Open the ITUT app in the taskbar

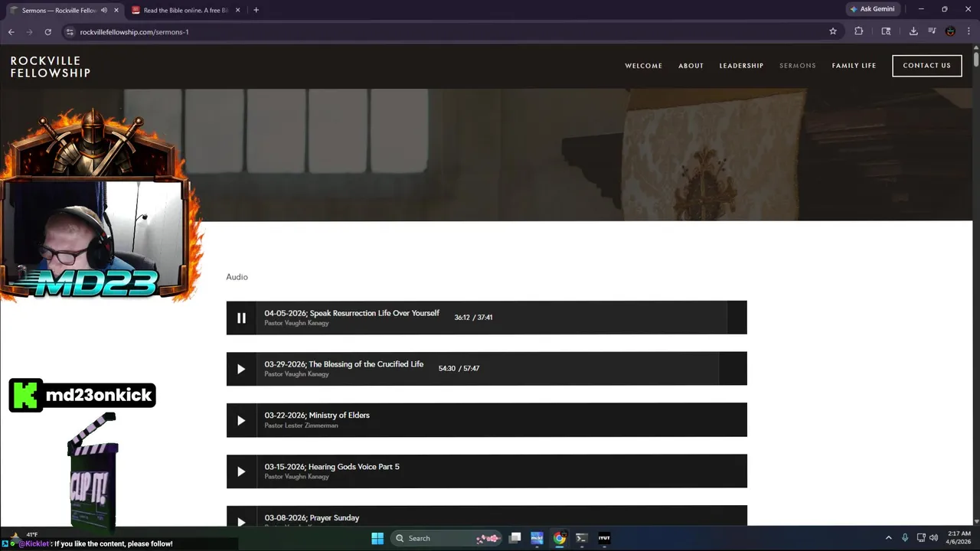click(604, 538)
